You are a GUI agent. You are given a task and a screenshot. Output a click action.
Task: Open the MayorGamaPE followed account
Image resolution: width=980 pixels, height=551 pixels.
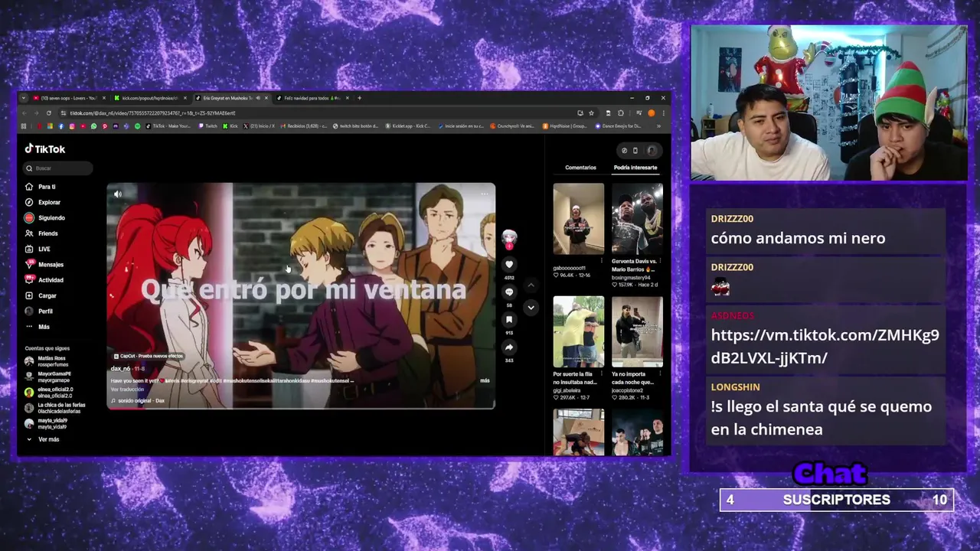[47, 377]
